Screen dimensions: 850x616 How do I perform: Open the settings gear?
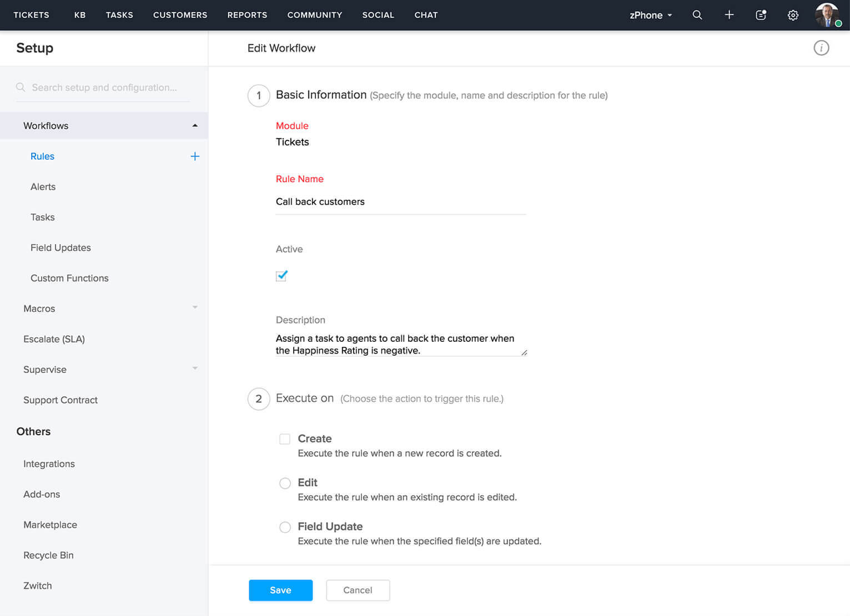[x=793, y=15]
